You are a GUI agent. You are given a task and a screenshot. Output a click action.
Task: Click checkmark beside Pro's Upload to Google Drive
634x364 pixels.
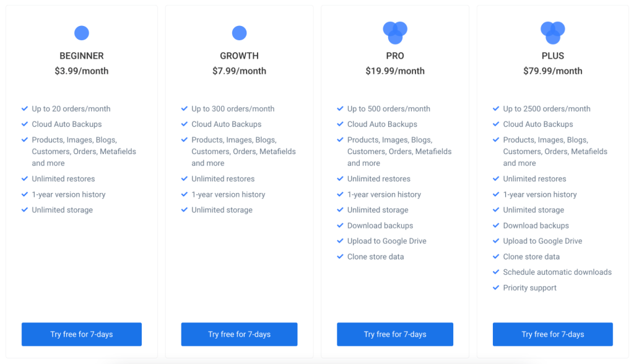[x=340, y=241]
